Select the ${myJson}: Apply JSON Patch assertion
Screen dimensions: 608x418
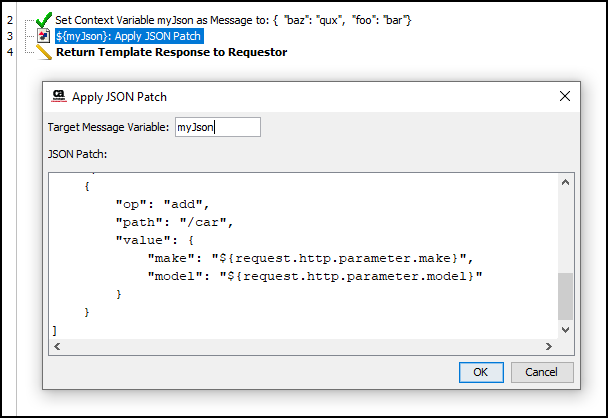pos(129,36)
